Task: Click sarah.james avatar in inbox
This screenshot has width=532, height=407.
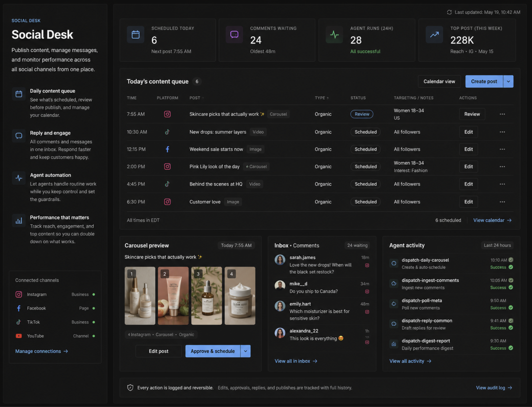Action: coord(280,260)
